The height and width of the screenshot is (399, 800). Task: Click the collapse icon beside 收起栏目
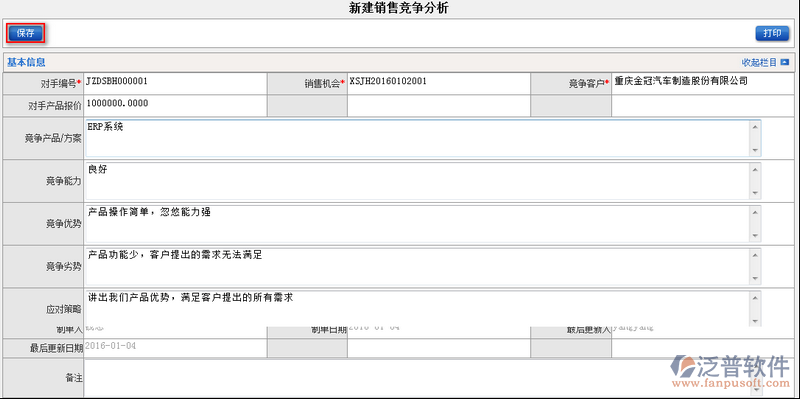tap(785, 62)
